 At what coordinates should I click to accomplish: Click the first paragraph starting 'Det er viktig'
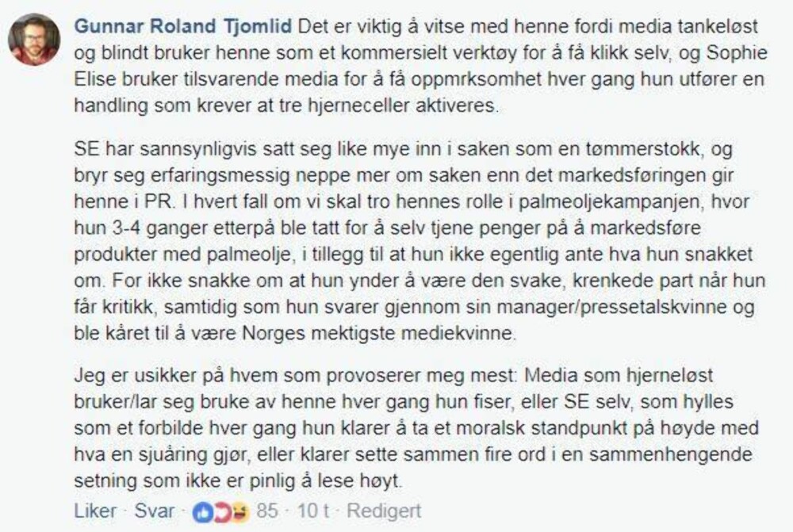coord(420,66)
